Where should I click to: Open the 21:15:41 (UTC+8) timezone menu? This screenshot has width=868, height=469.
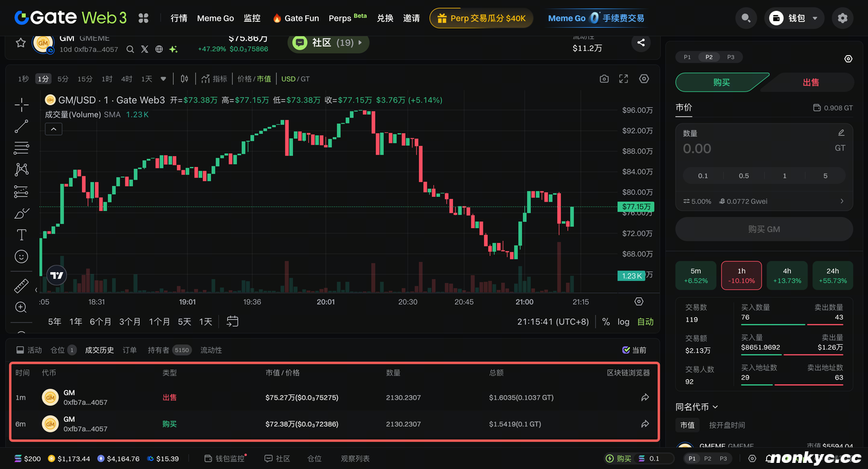[553, 322]
